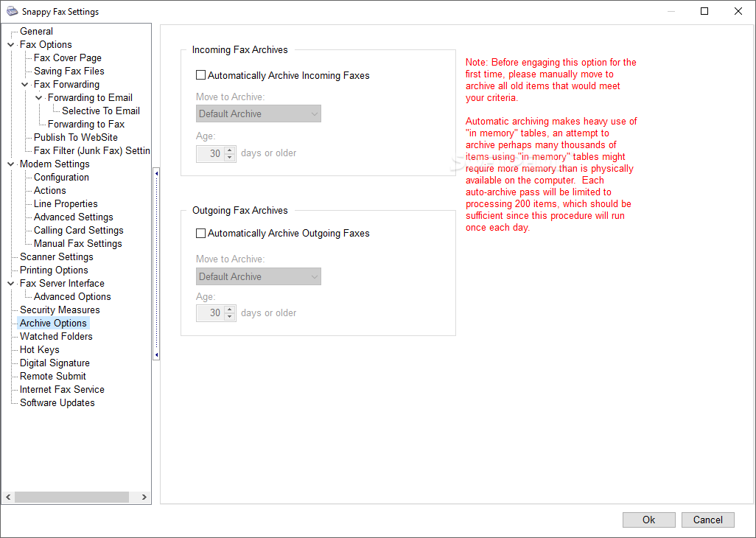Close the Snappy Fax Settings window

click(738, 11)
